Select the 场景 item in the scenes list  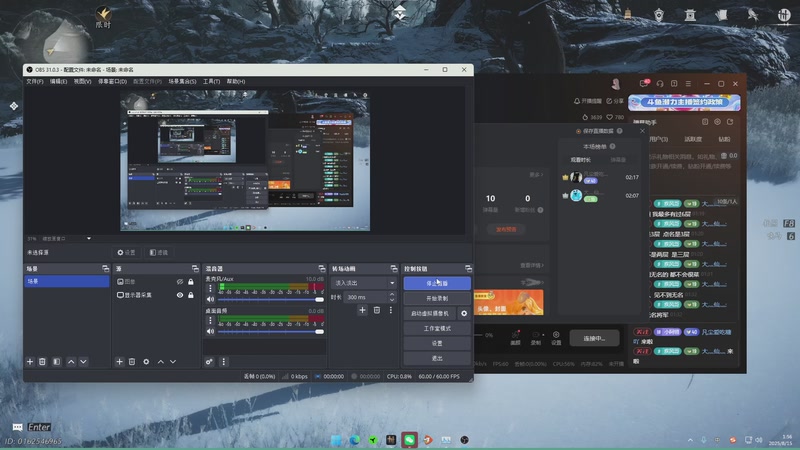(x=67, y=281)
